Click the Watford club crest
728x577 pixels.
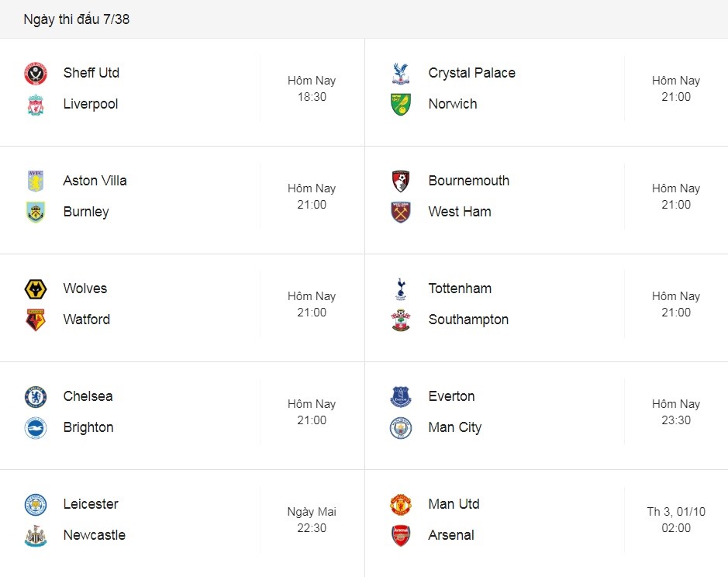(36, 320)
